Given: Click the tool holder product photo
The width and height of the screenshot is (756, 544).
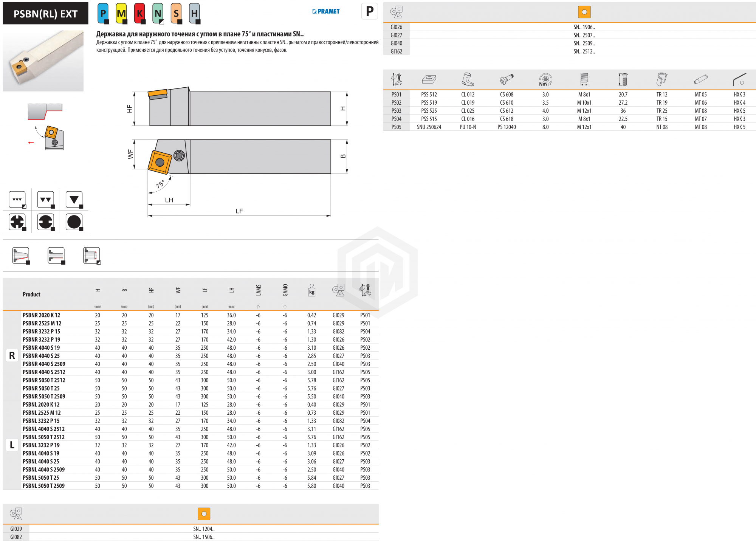Looking at the screenshot, I should 43,61.
